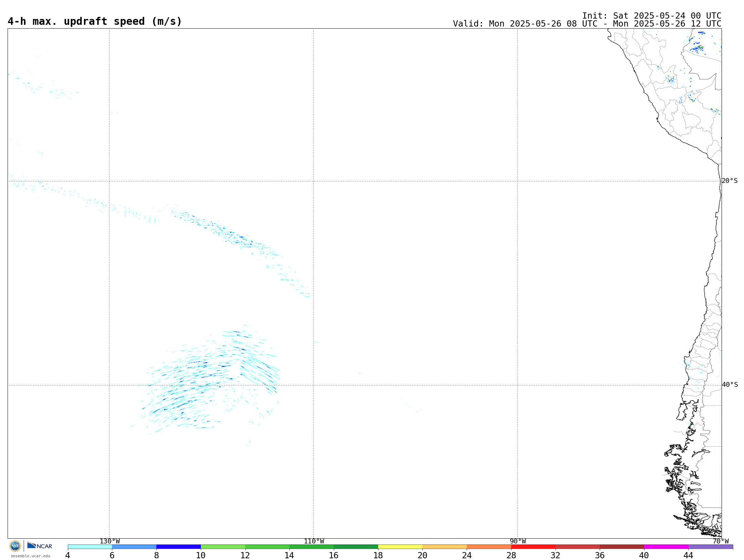744x560 pixels.
Task: Click the 40°S latitude label
Action: pyautogui.click(x=730, y=385)
